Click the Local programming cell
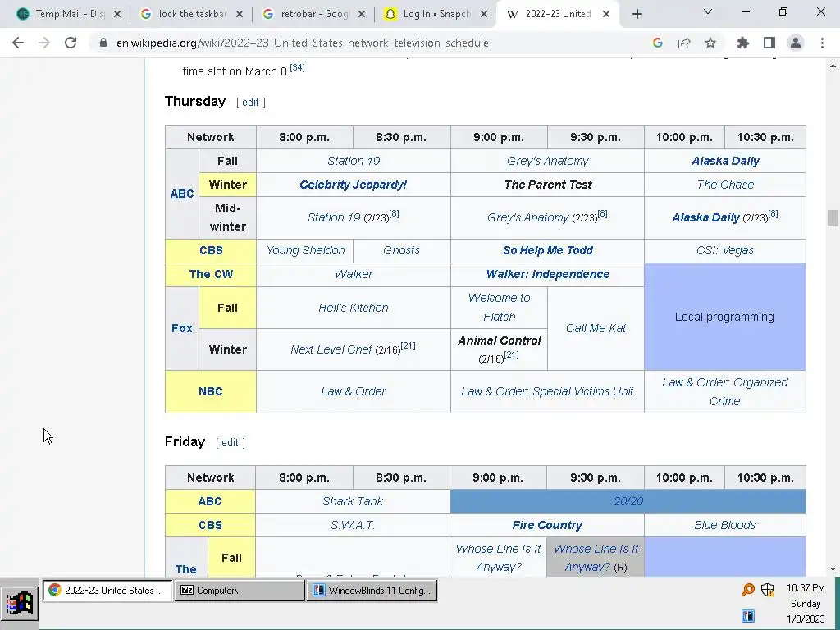This screenshot has width=840, height=630. tap(725, 317)
